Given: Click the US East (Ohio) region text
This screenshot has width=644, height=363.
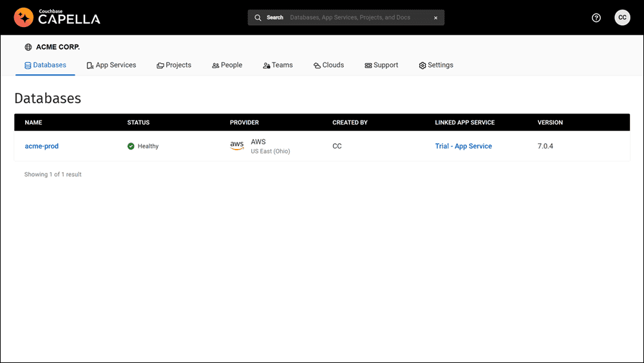Looking at the screenshot, I should [x=270, y=152].
